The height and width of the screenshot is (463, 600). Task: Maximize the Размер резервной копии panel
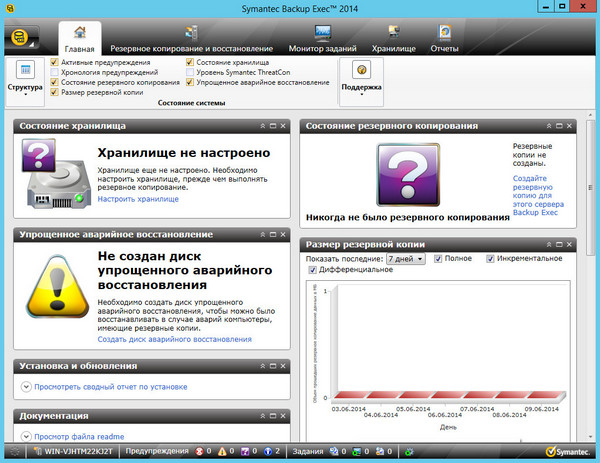tap(559, 245)
